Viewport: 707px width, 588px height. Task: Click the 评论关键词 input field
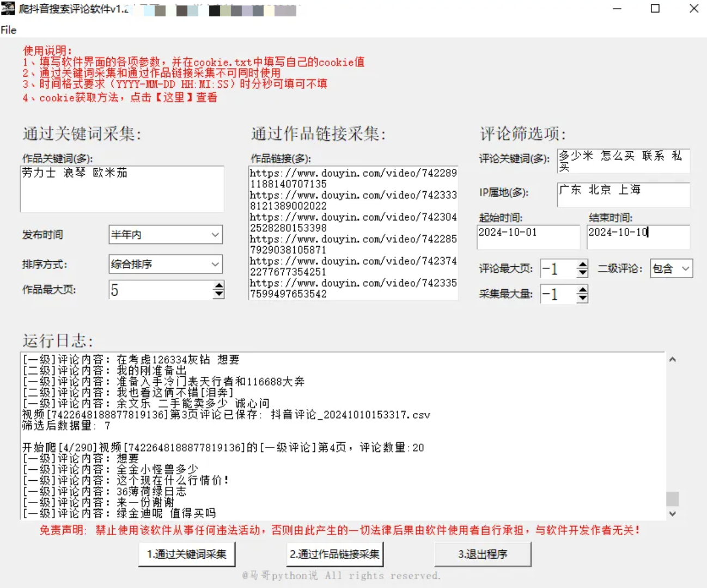[623, 161]
